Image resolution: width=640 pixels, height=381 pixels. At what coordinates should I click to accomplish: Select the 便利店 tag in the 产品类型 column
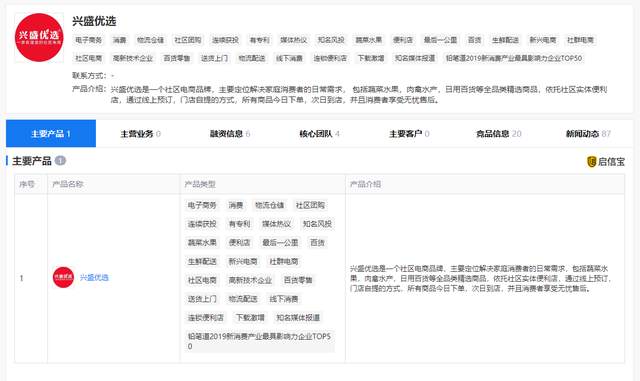[240, 243]
